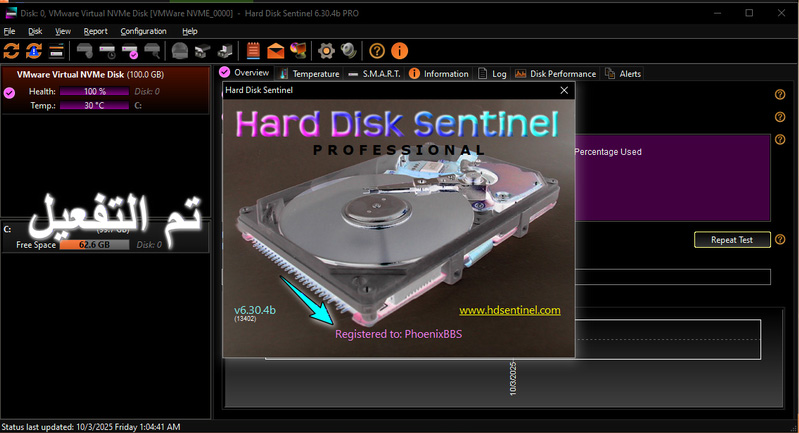Image resolution: width=799 pixels, height=433 pixels.
Task: Open the File menu
Action: pos(10,31)
